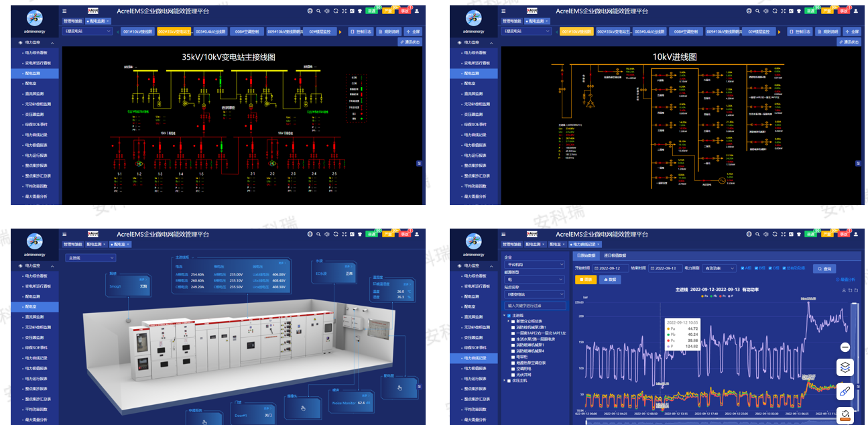
Task: Click the layers icon floating over the power chart
Action: 845,367
